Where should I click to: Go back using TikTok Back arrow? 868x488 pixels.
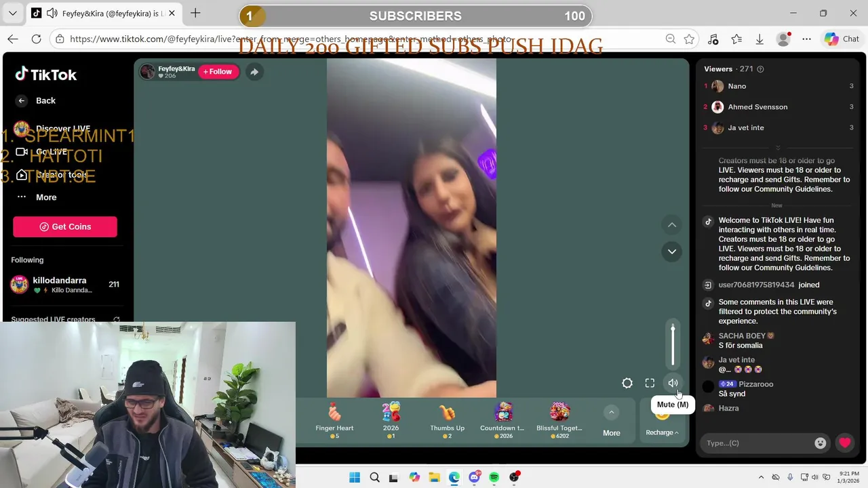22,100
